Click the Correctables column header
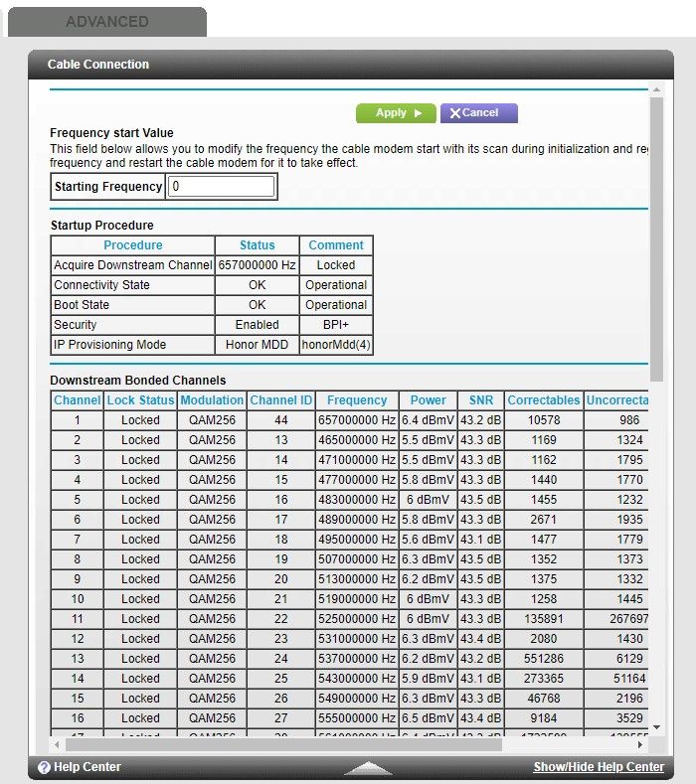The height and width of the screenshot is (784, 696). tap(543, 400)
